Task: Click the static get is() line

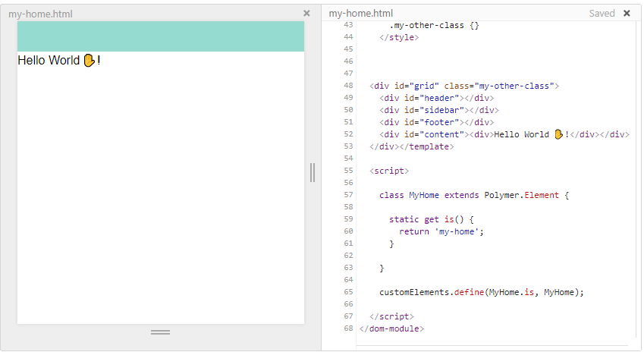Action: point(432,219)
